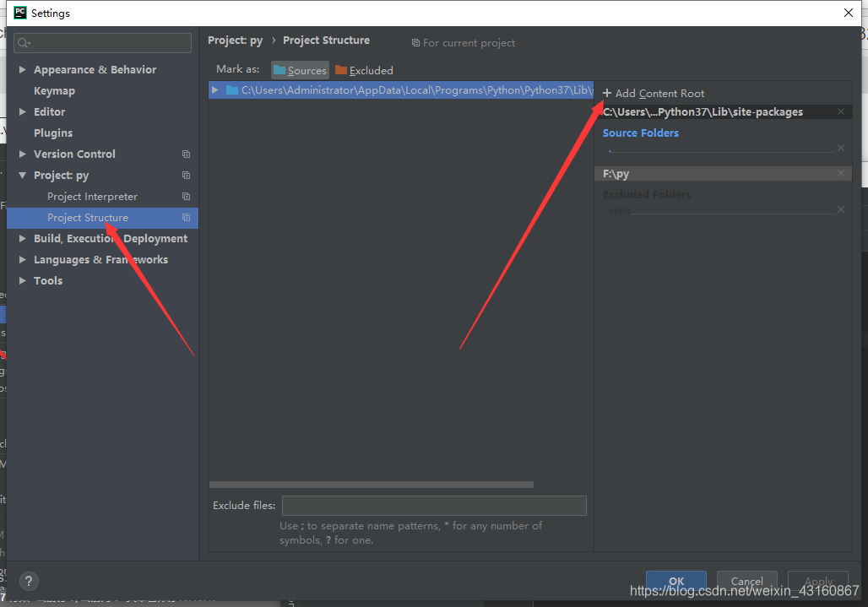Screen dimensions: 868x607
Task: Collapse the Project: py section
Action: click(x=23, y=176)
